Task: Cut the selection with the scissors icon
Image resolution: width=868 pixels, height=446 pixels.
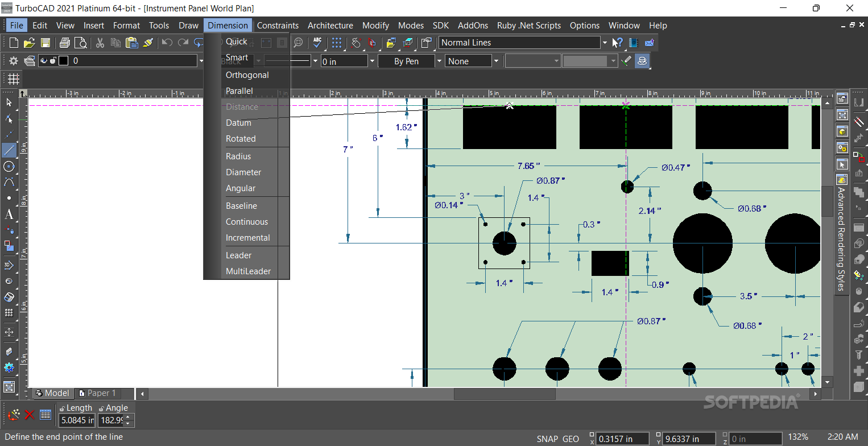Action: tap(100, 43)
